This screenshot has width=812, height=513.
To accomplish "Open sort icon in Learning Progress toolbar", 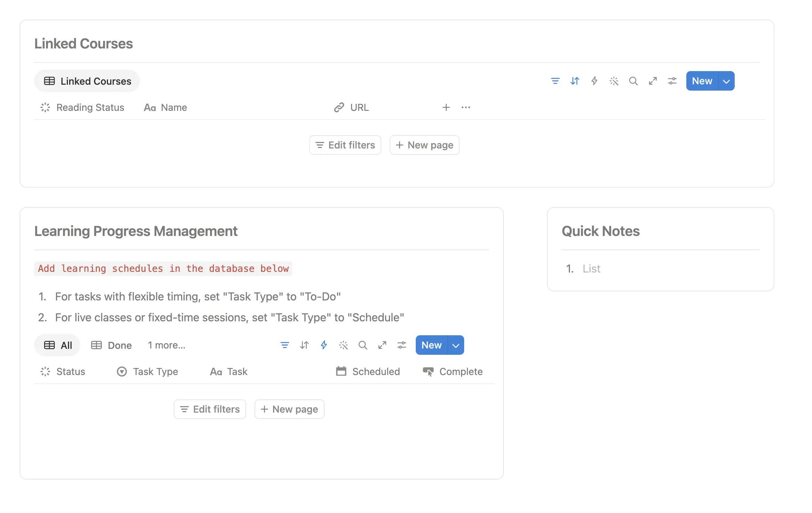I will pyautogui.click(x=304, y=345).
